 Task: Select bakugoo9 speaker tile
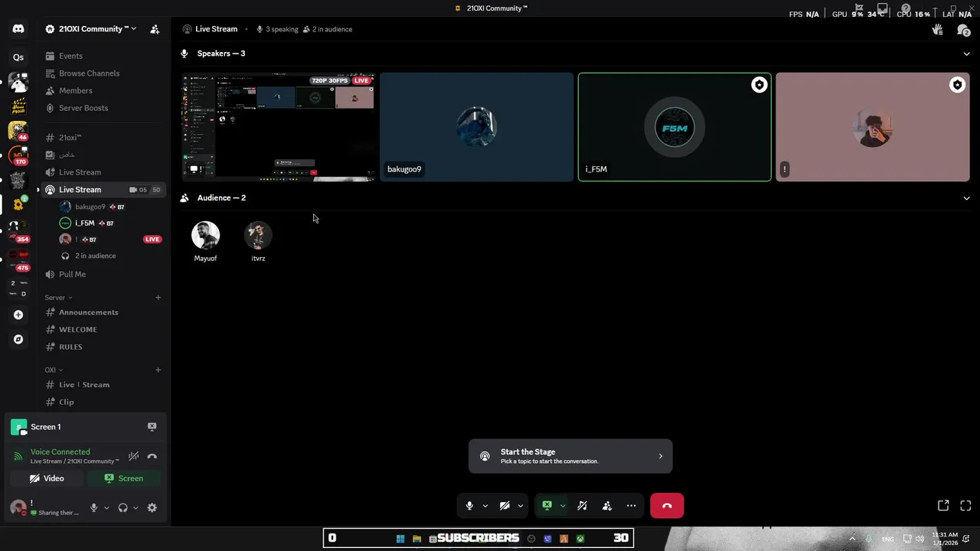(x=476, y=127)
